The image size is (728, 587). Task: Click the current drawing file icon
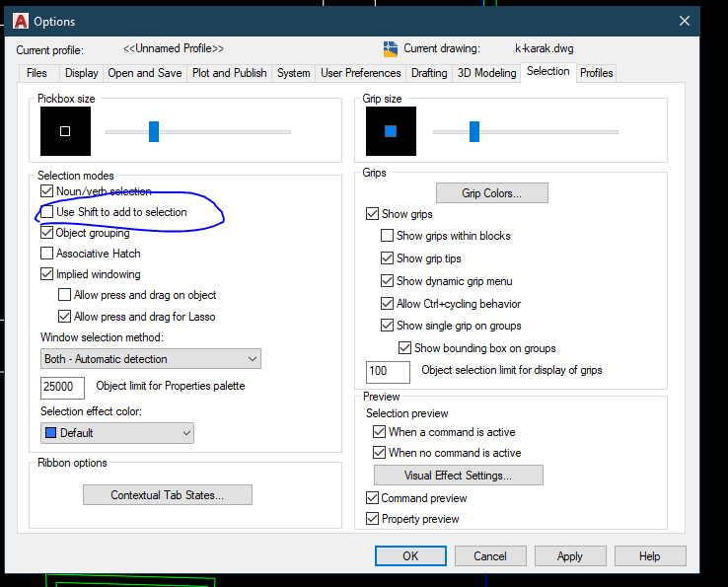390,48
